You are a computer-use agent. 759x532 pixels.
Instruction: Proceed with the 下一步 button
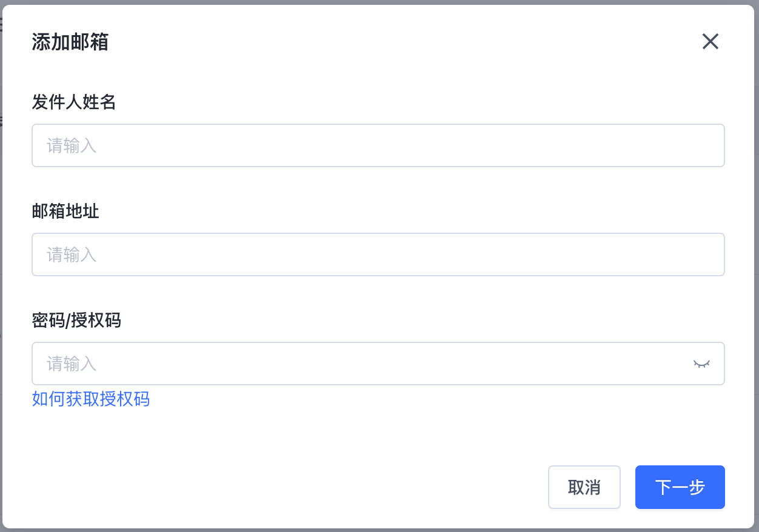680,487
